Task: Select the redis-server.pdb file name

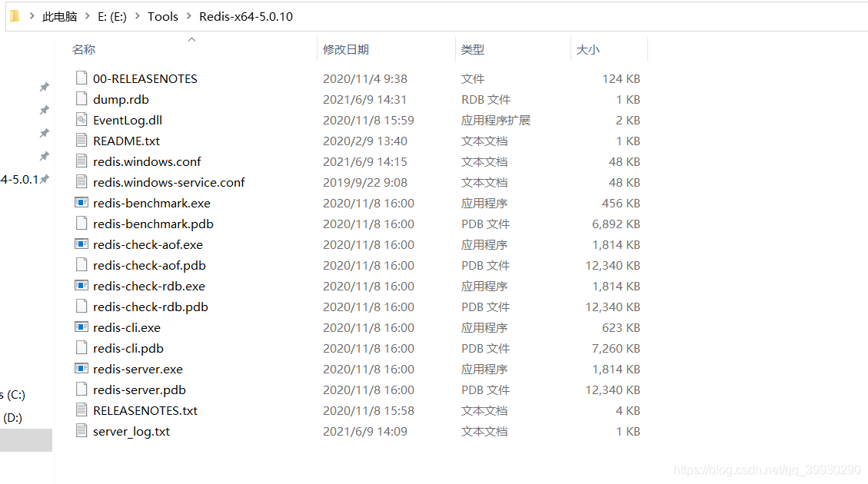Action: click(x=139, y=390)
